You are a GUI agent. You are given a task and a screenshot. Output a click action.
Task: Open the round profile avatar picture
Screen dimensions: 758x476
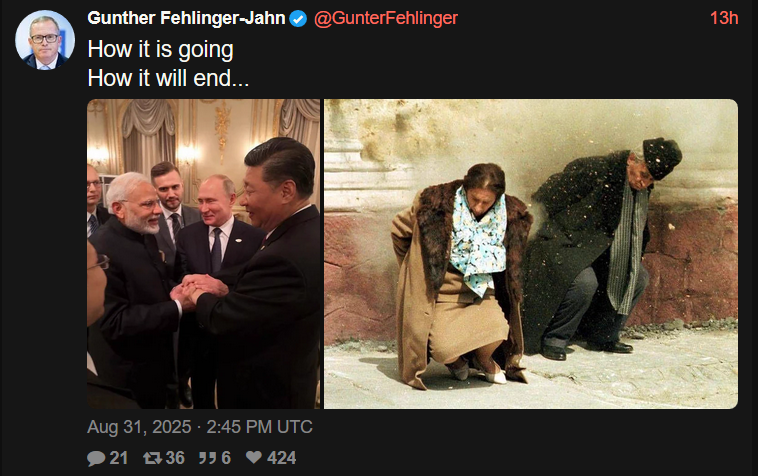45,40
